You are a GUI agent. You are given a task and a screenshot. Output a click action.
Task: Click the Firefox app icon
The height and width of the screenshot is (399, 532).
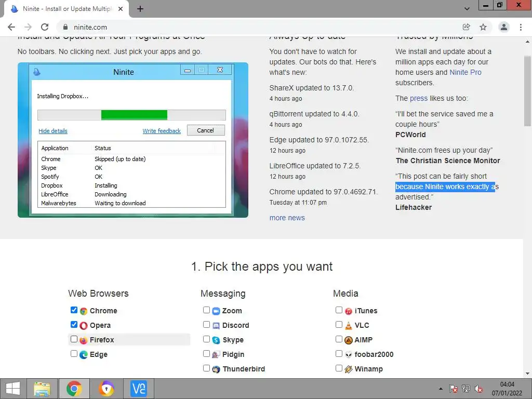(84, 340)
